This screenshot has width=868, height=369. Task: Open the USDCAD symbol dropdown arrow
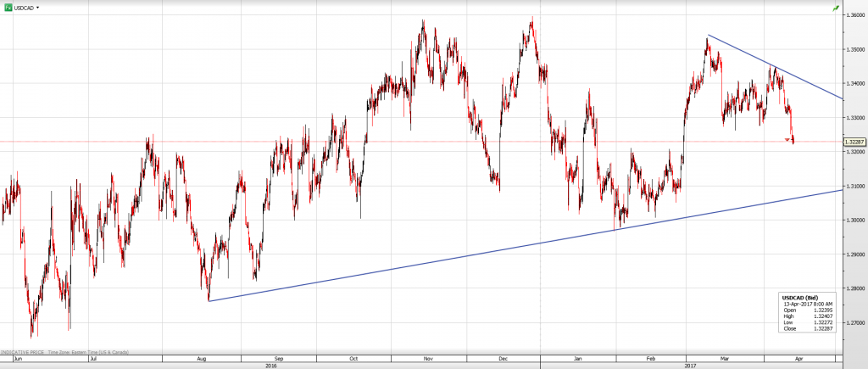point(38,7)
